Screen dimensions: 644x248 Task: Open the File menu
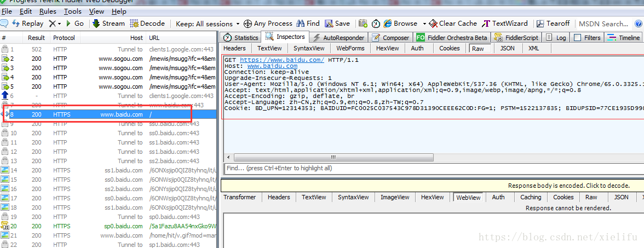[x=7, y=11]
